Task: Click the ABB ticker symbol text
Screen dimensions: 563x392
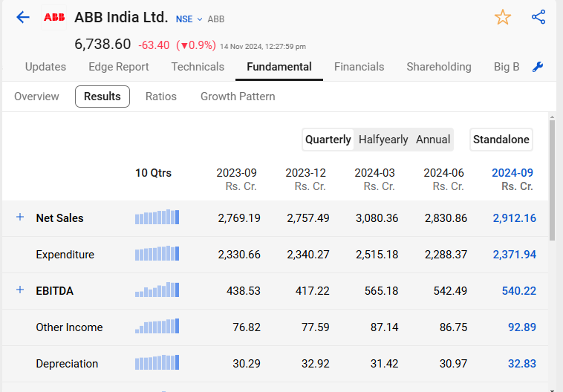Action: click(216, 19)
